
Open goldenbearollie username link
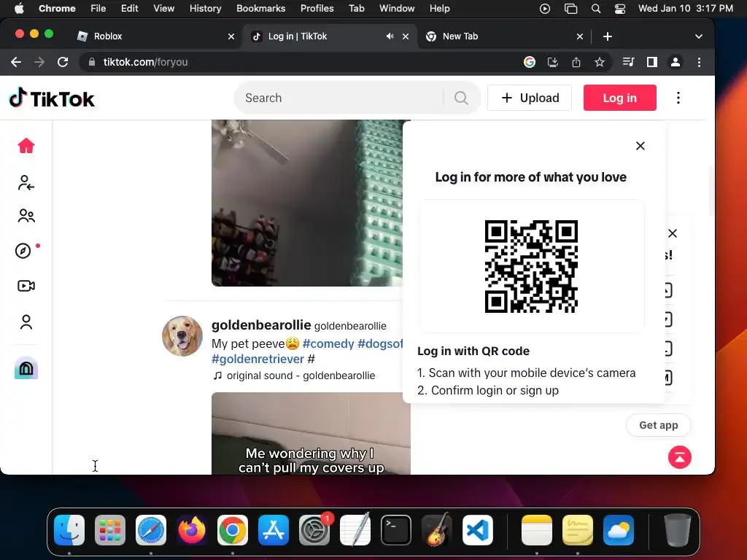261,325
